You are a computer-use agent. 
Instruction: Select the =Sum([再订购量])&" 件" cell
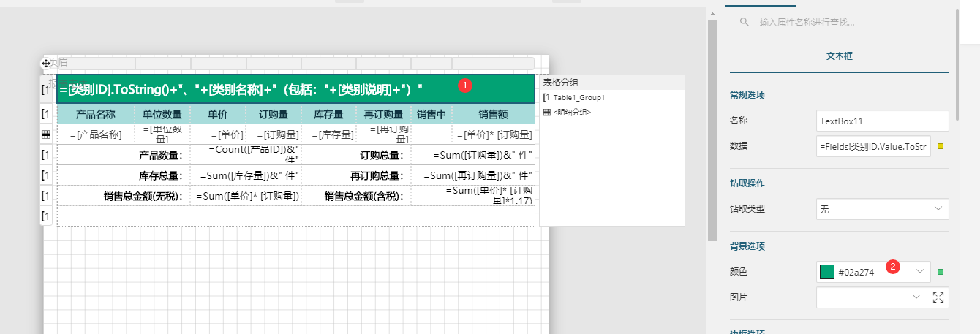[473, 175]
